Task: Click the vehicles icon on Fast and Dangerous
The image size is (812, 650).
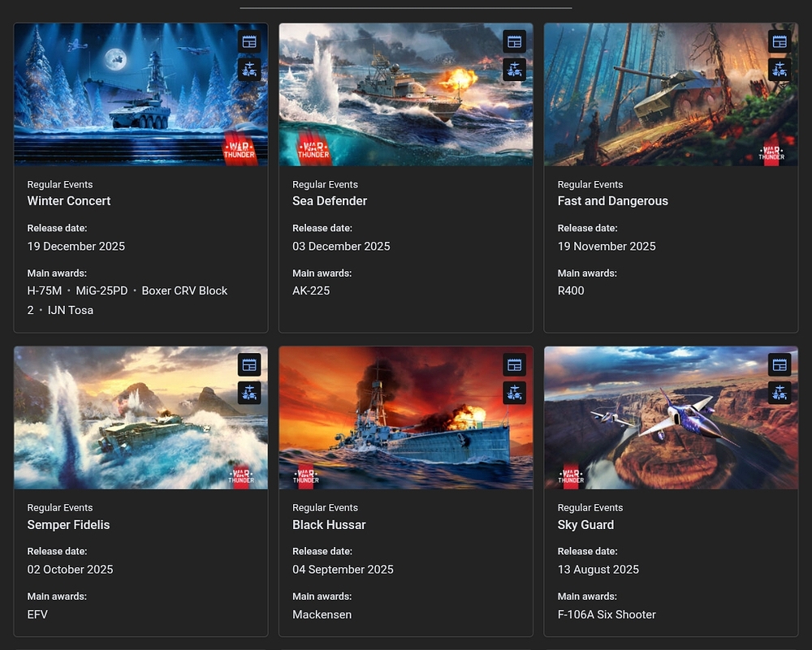Action: point(780,69)
